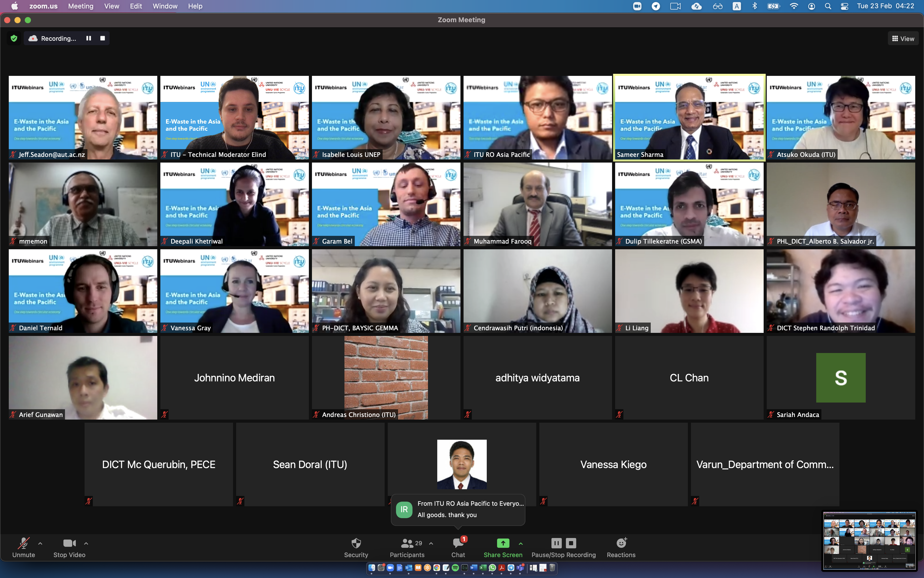The width and height of the screenshot is (924, 578).
Task: Open the Security shield menu
Action: [356, 547]
